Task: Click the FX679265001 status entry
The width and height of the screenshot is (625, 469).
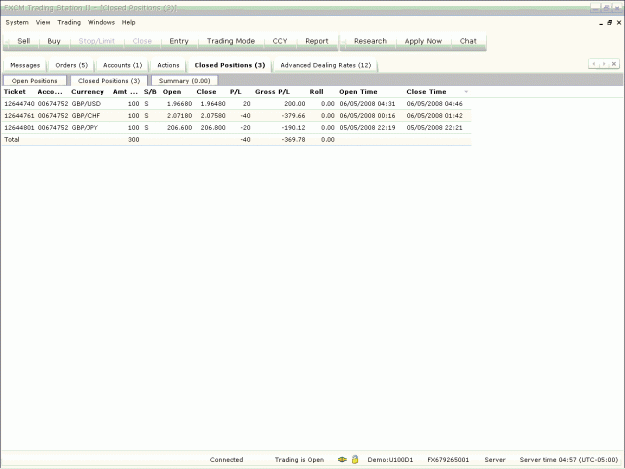Action: (448, 459)
